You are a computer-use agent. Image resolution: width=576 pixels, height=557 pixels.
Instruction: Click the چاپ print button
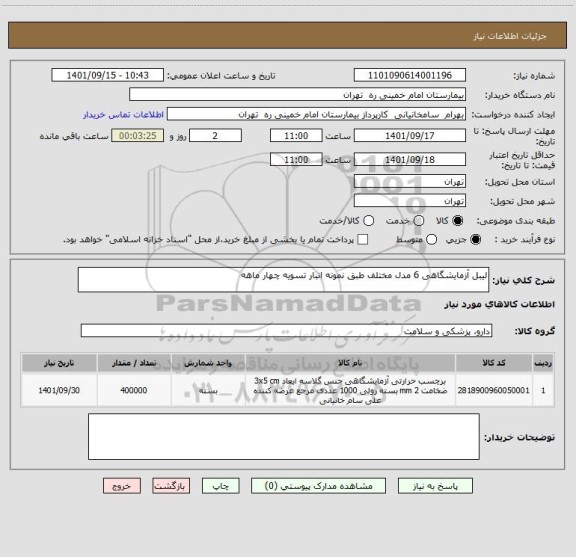(x=221, y=486)
